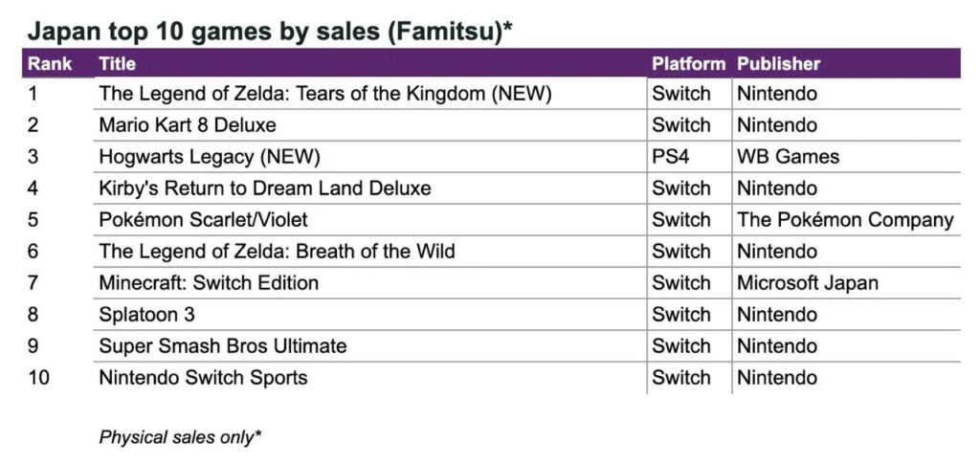Select The Pokémon Company publisher cell

pos(845,220)
